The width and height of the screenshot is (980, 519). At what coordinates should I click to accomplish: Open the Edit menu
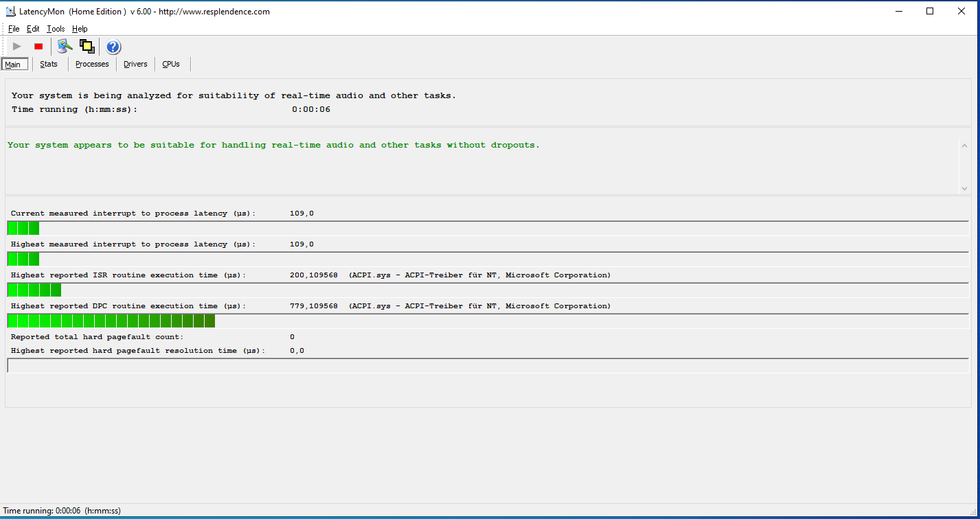tap(33, 29)
